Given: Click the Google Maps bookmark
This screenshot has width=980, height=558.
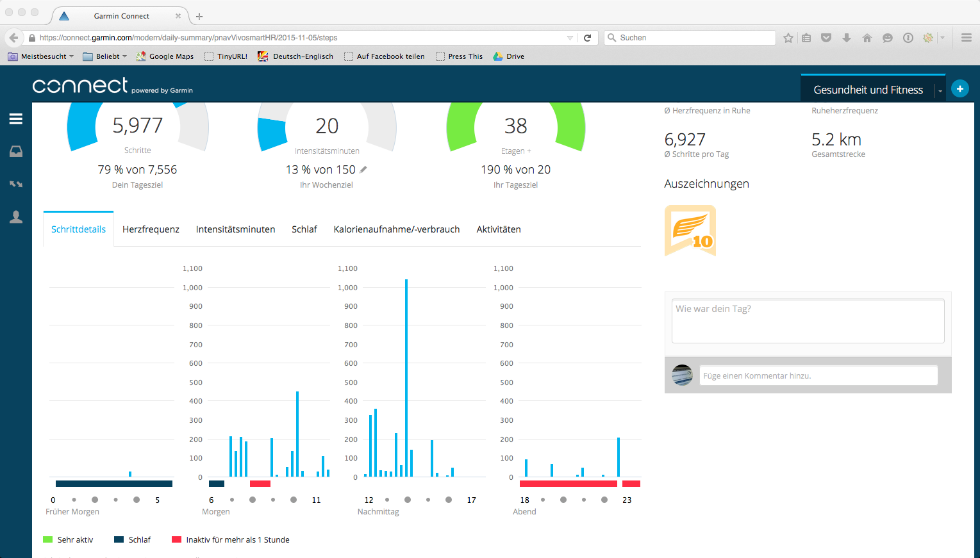Looking at the screenshot, I should pos(165,56).
